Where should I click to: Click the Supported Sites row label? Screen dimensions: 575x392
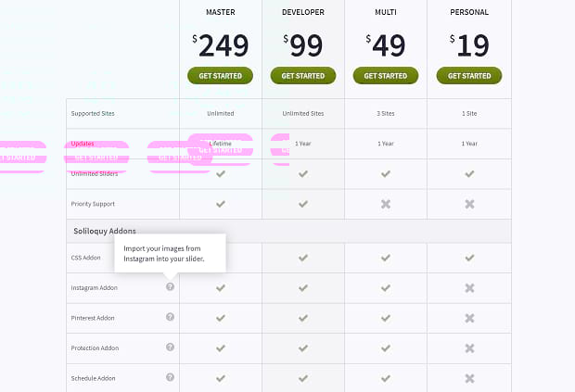tap(93, 114)
